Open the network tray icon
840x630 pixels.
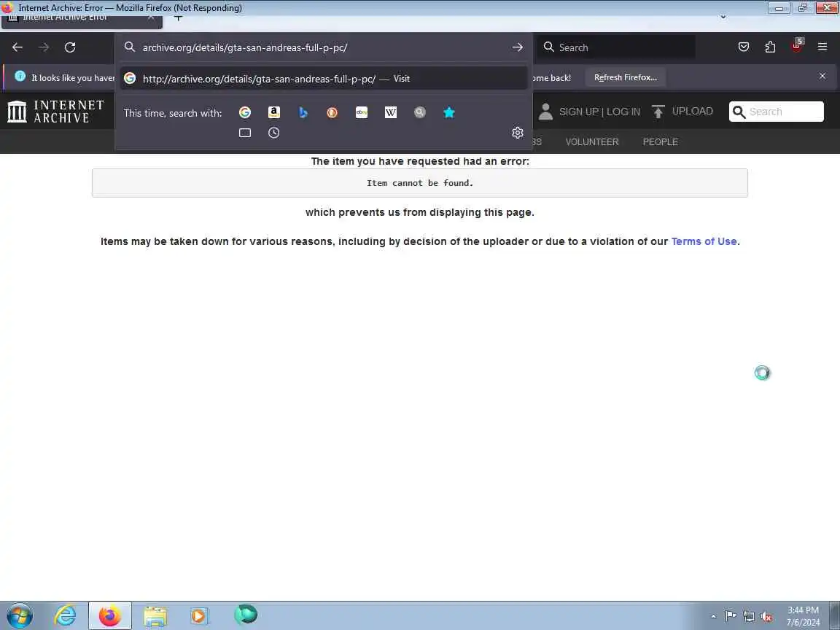pos(749,617)
